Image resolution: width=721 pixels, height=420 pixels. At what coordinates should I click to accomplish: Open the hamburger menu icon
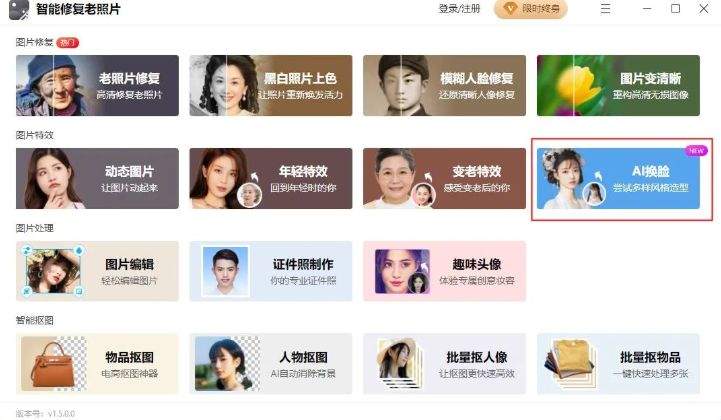tap(605, 9)
